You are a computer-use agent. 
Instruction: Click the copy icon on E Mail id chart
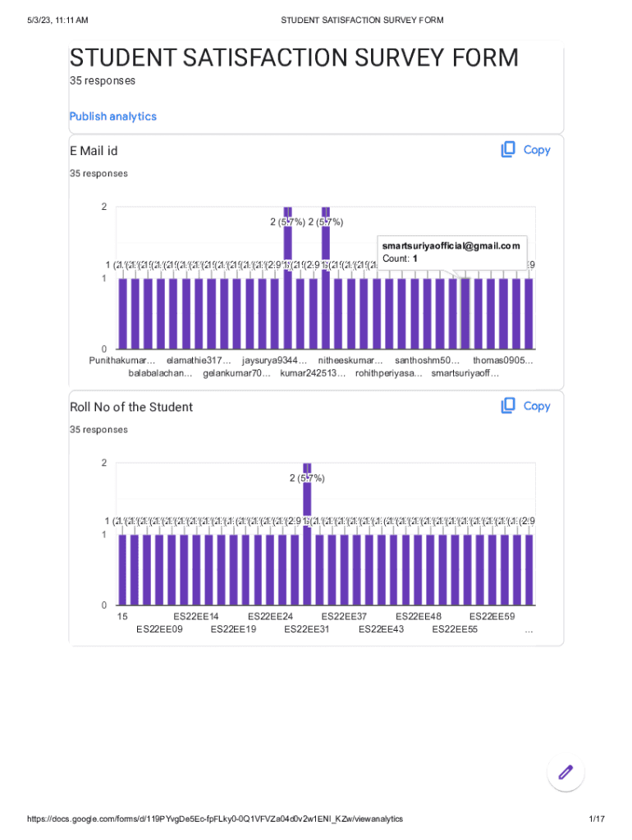tap(508, 149)
